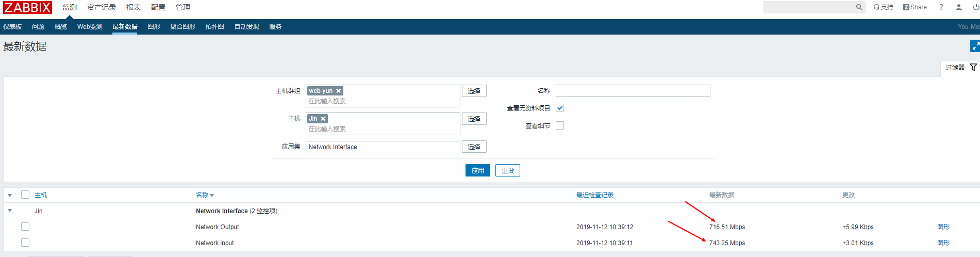Open the 配置 top menu

pyautogui.click(x=158, y=7)
